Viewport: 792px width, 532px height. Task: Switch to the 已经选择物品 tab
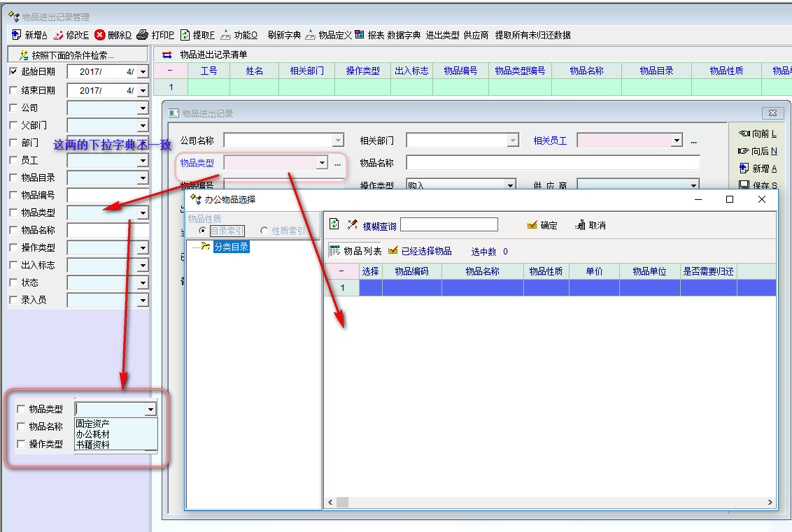[420, 251]
